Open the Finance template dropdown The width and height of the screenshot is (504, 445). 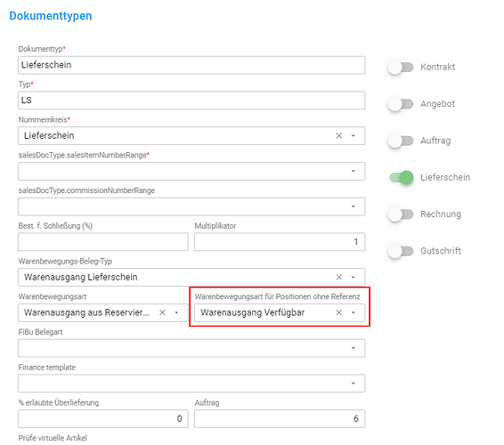pos(353,384)
